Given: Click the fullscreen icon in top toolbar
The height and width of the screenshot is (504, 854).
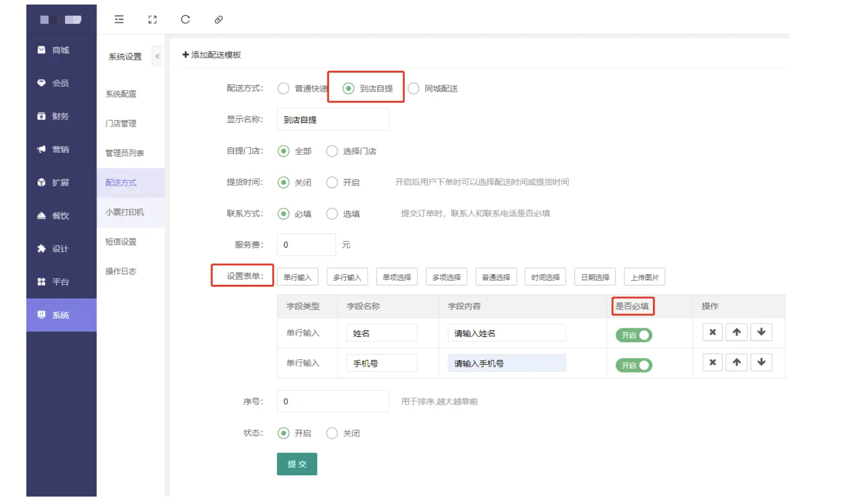Looking at the screenshot, I should pos(152,19).
